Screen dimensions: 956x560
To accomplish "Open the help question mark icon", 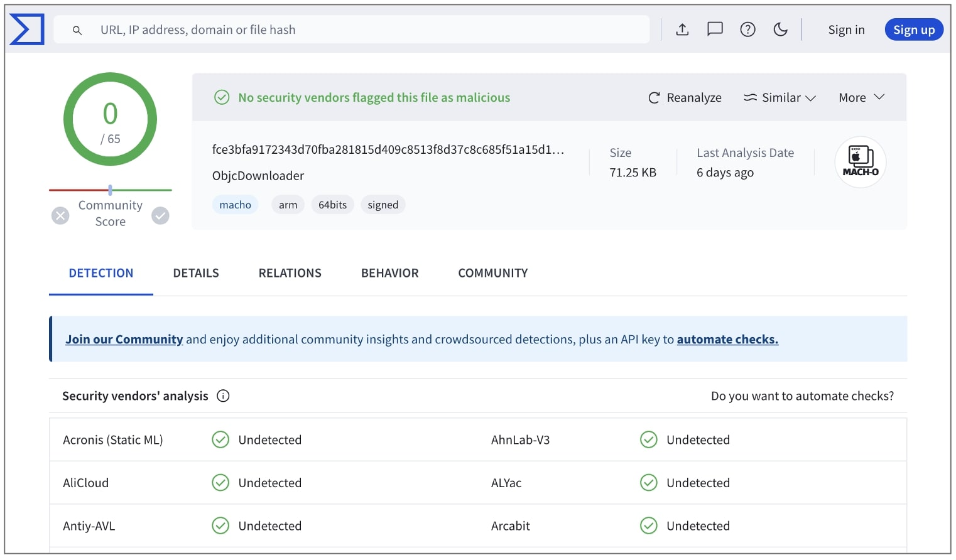I will point(747,30).
